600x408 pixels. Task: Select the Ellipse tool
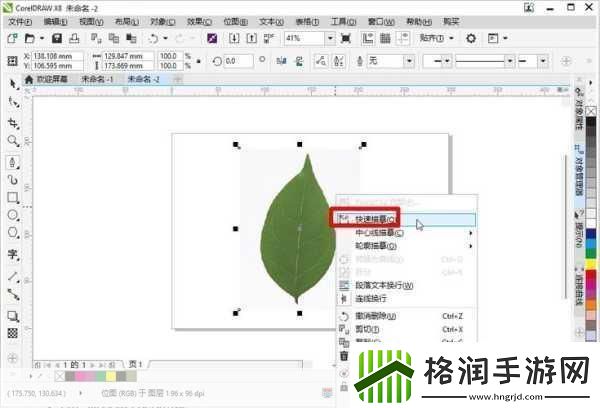click(x=13, y=215)
